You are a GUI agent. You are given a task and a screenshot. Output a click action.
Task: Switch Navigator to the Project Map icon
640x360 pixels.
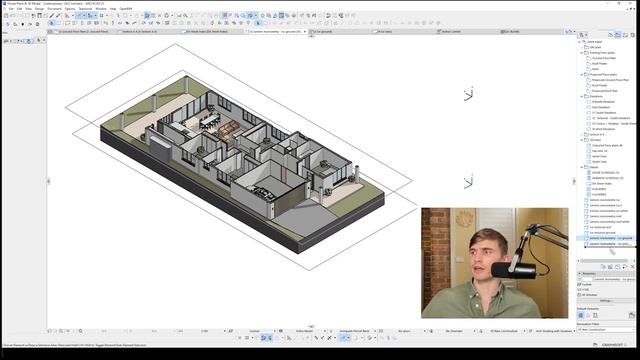pyautogui.click(x=611, y=35)
